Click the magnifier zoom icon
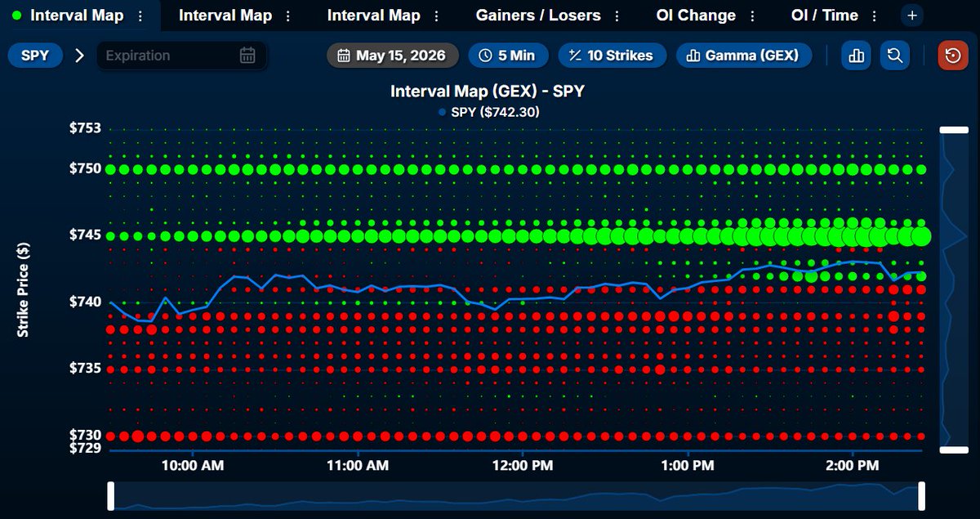This screenshot has width=980, height=519. pos(895,56)
